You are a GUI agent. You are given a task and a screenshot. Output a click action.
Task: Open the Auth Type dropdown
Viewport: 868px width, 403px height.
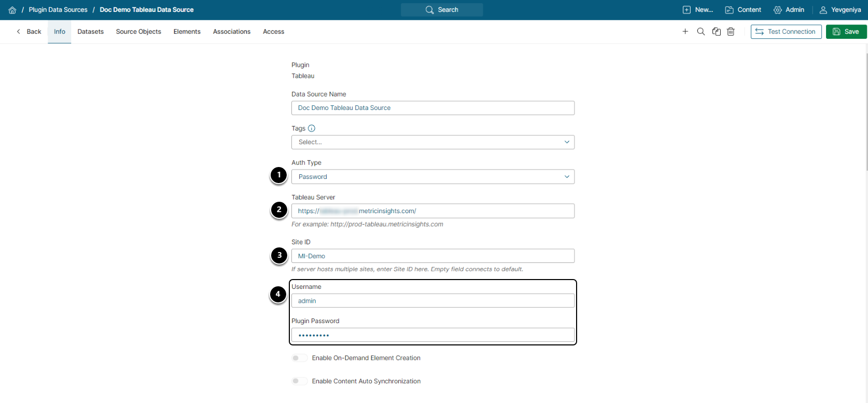(432, 177)
